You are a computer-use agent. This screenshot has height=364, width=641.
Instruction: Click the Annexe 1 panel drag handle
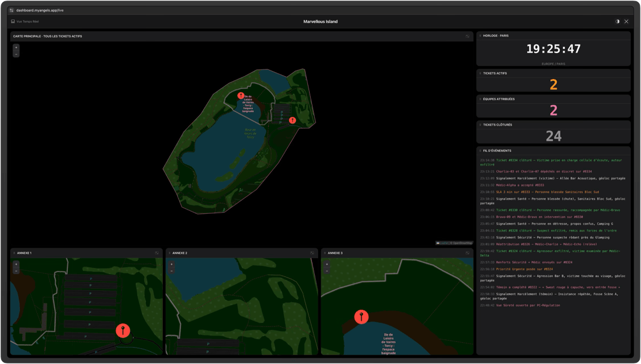tap(14, 253)
